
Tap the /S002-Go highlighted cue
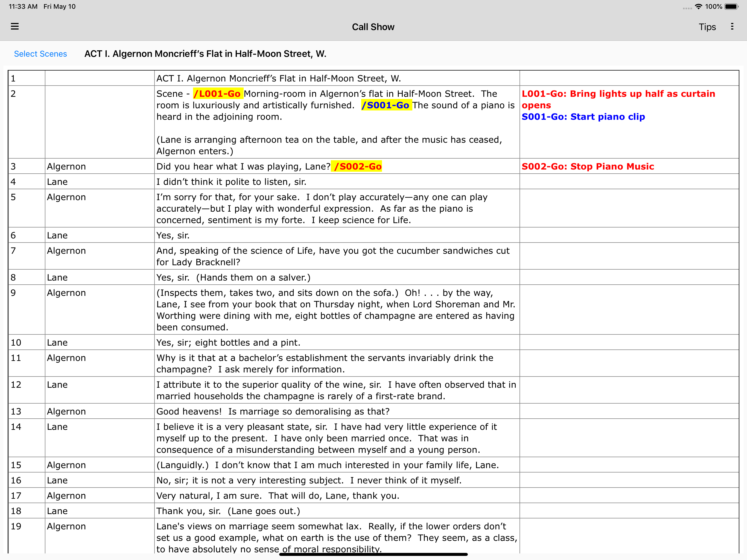(357, 166)
